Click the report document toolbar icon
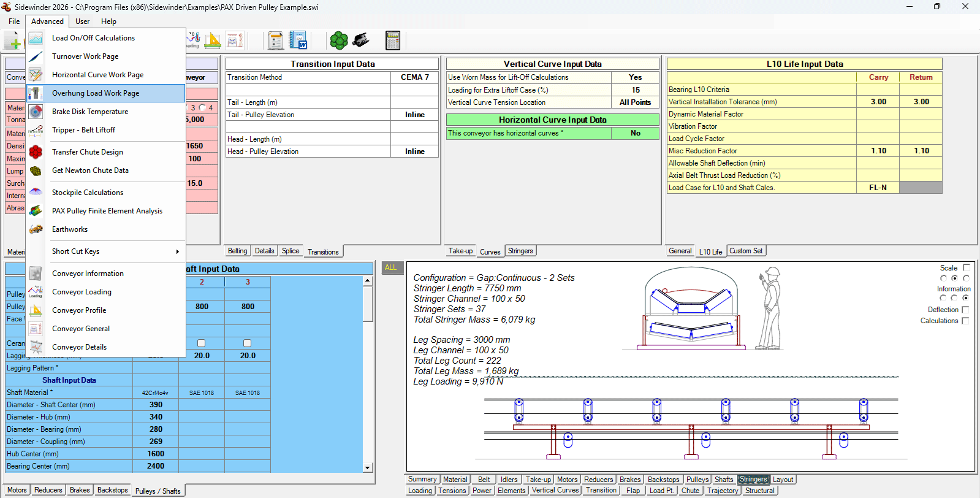Image resolution: width=980 pixels, height=498 pixels. point(276,40)
